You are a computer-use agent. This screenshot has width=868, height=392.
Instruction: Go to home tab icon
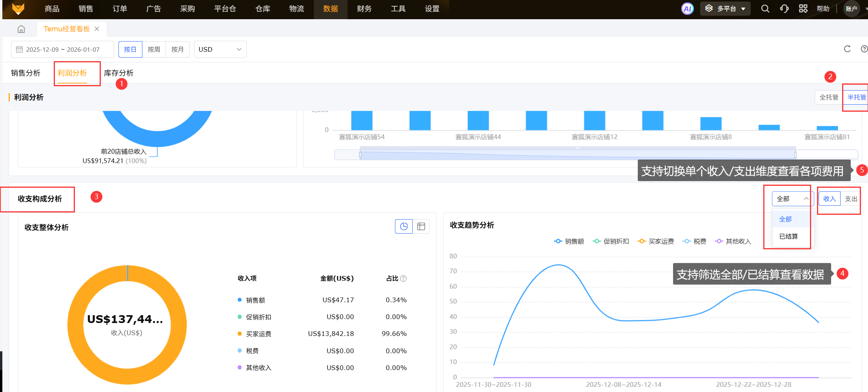21,29
